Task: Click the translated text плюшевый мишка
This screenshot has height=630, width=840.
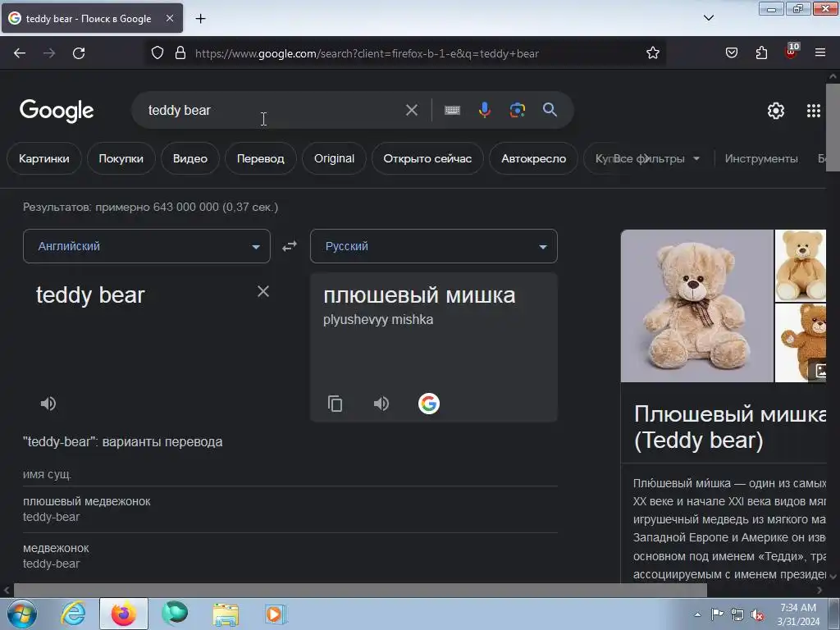Action: pos(419,295)
